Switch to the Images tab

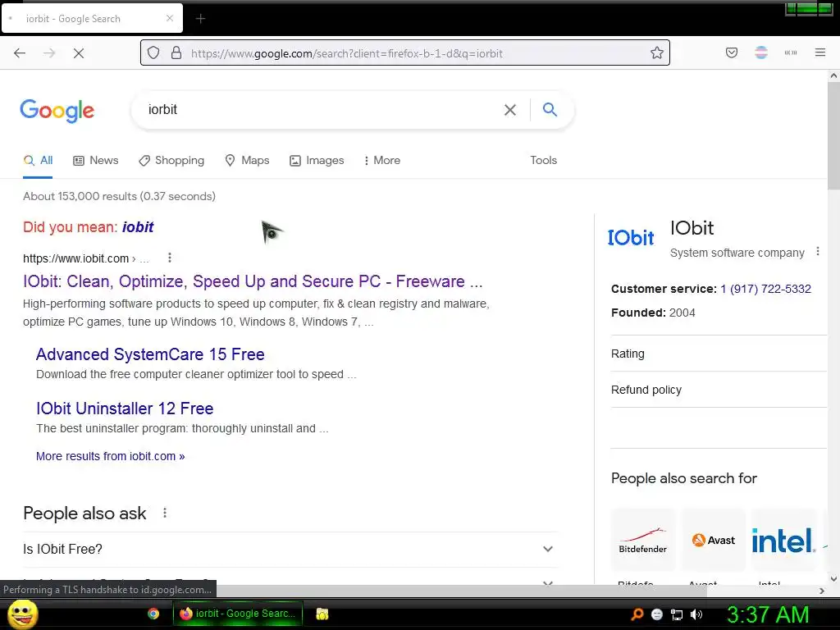317,160
